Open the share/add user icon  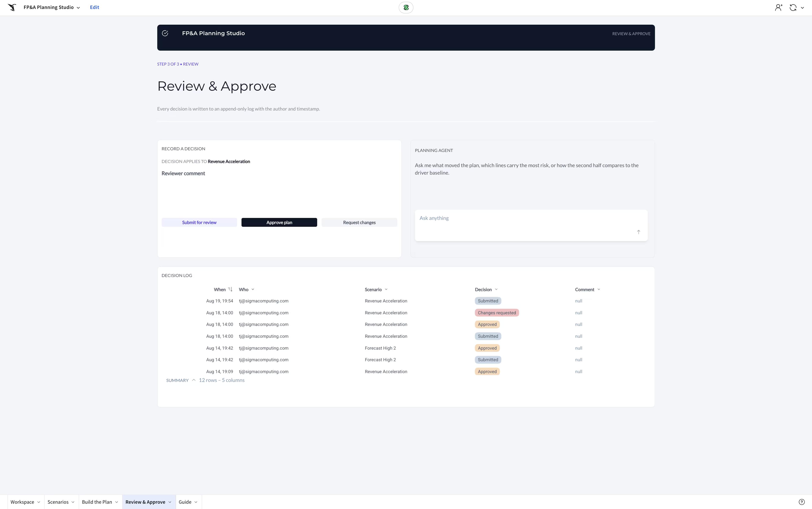[778, 7]
